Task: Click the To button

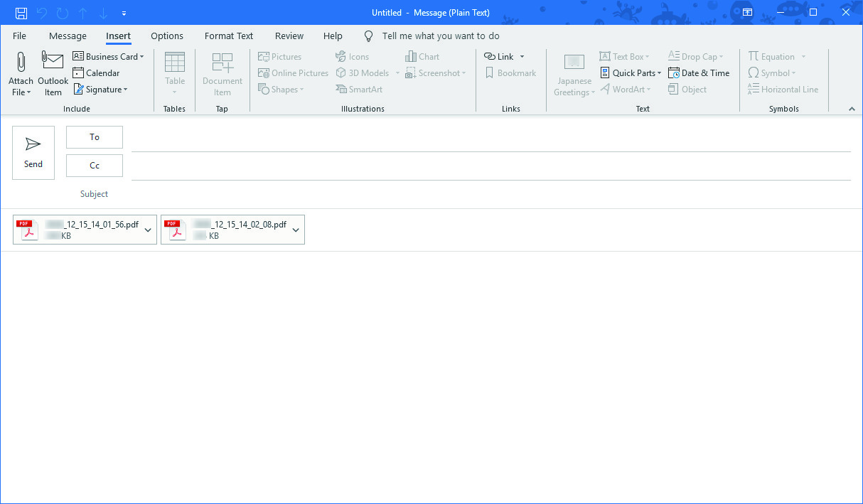Action: [x=95, y=137]
